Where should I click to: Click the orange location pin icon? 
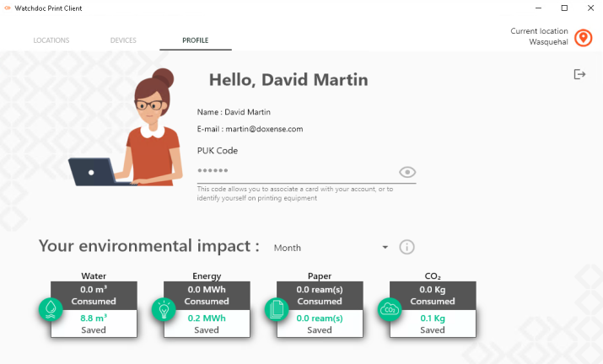583,37
